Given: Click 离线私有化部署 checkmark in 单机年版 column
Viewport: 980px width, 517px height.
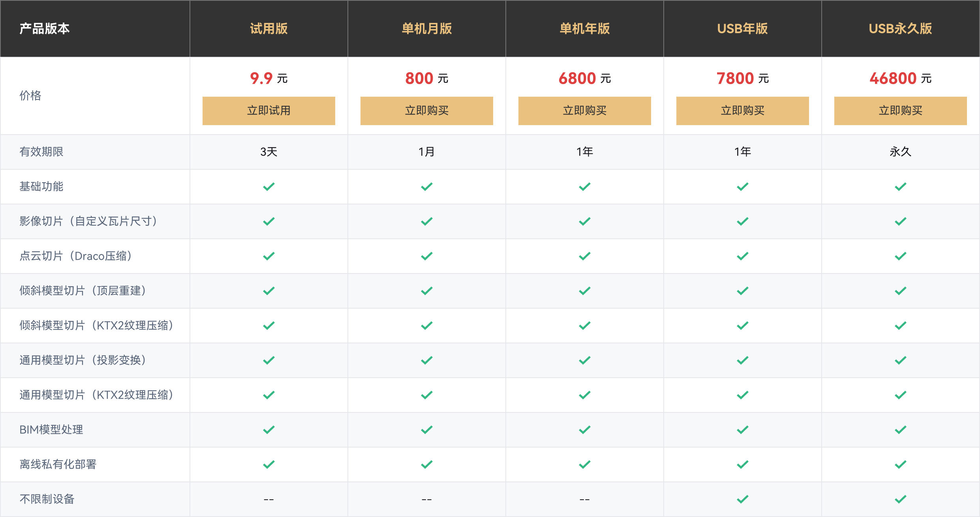Looking at the screenshot, I should click(x=584, y=465).
